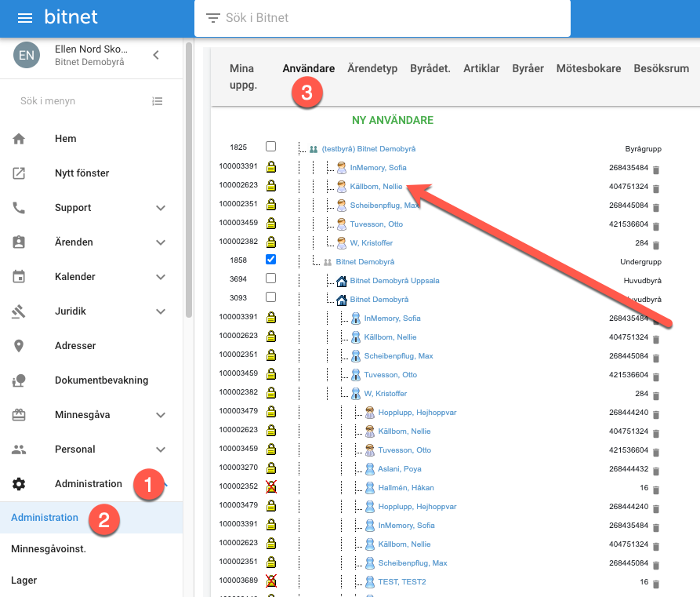Screen dimensions: 700x597
Task: Click the Hem house icon
Action: [19, 139]
